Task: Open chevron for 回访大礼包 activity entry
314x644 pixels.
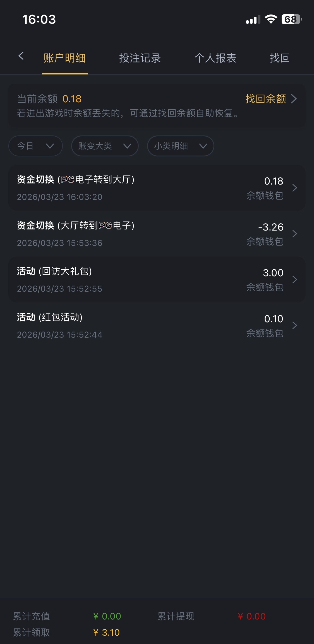Action: coord(294,279)
